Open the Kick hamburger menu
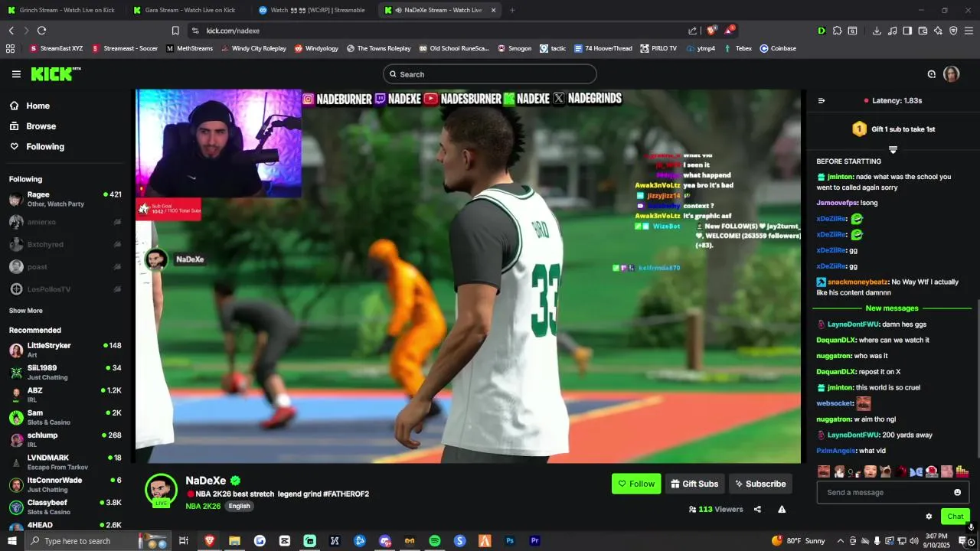Viewport: 980px width, 551px height. pyautogui.click(x=16, y=74)
